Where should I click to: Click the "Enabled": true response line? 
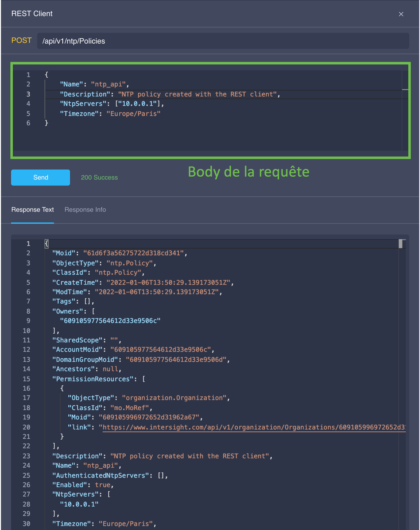tap(83, 485)
